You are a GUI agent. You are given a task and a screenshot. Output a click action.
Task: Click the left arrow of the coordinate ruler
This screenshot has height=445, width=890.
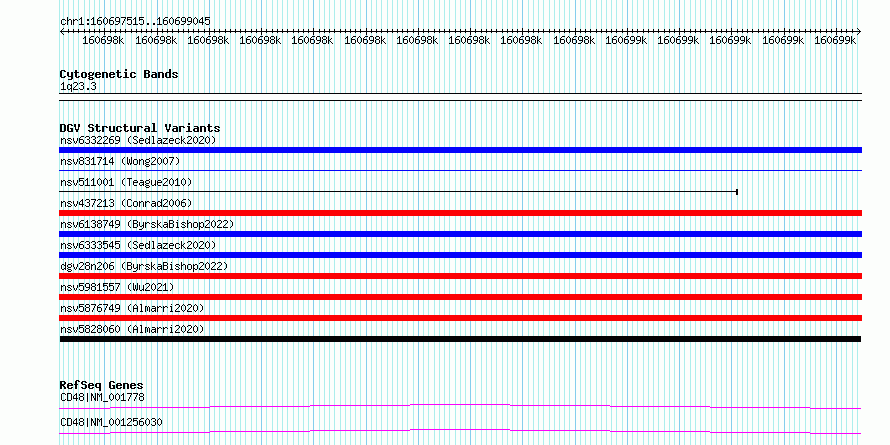(x=62, y=32)
